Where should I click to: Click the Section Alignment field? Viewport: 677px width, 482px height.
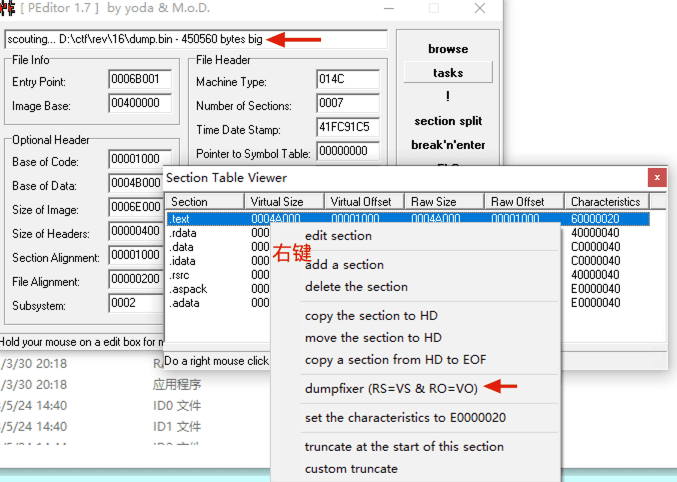click(136, 255)
